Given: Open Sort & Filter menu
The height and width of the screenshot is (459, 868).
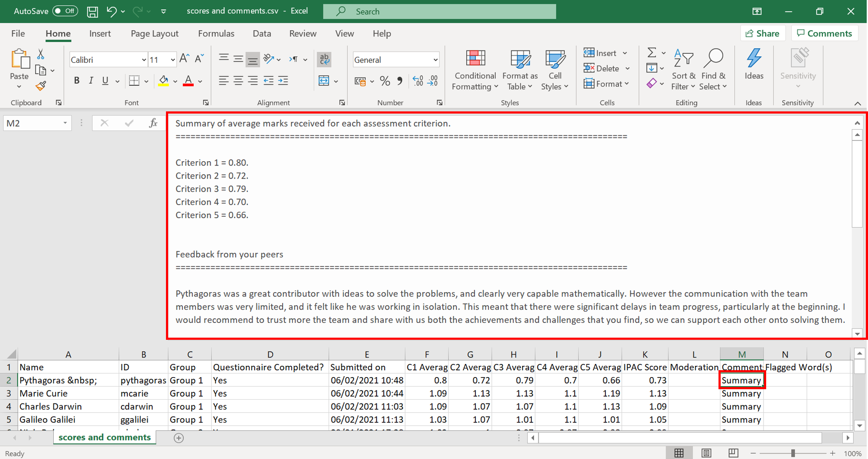Looking at the screenshot, I should point(683,69).
